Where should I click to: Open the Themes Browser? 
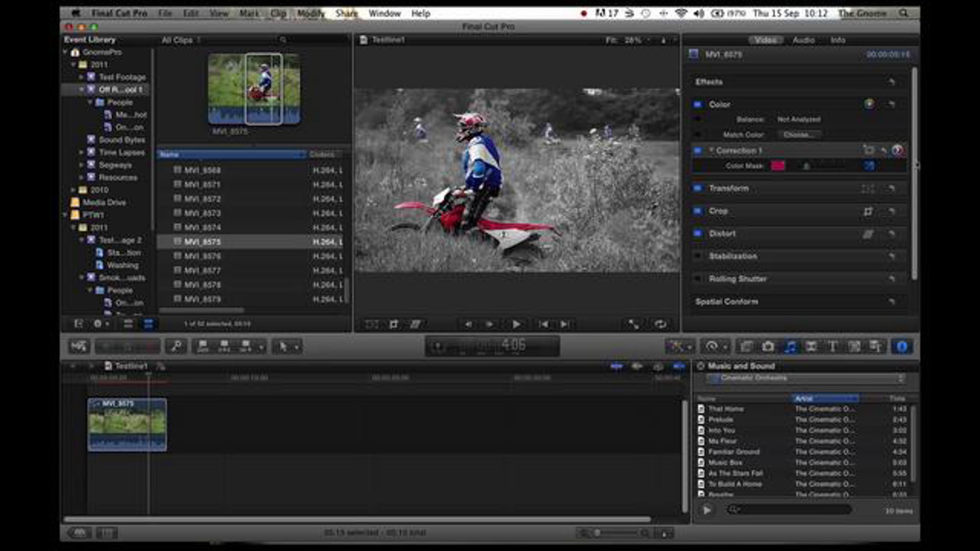point(875,347)
